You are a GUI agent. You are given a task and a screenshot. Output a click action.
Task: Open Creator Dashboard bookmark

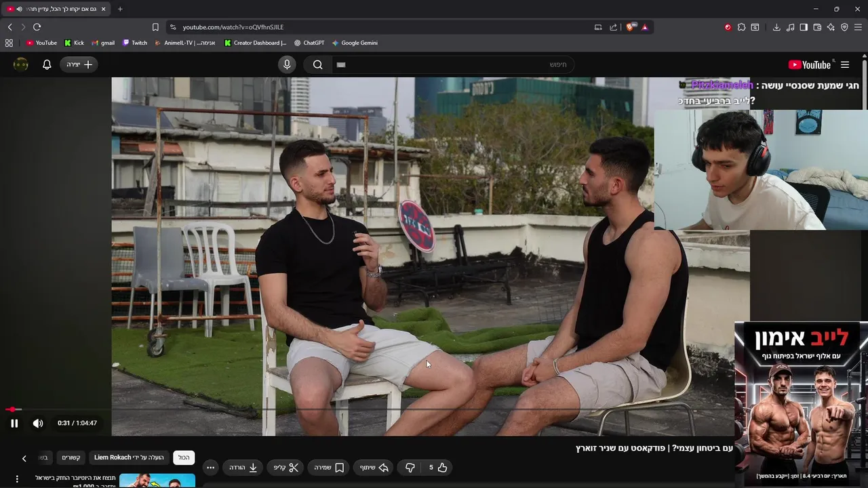tap(255, 43)
